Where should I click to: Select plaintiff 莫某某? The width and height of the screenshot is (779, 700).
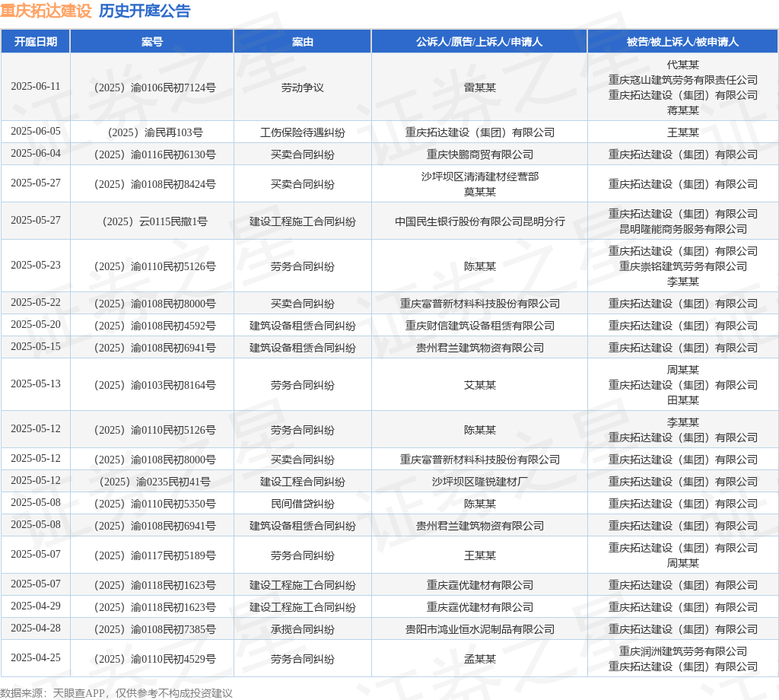480,192
